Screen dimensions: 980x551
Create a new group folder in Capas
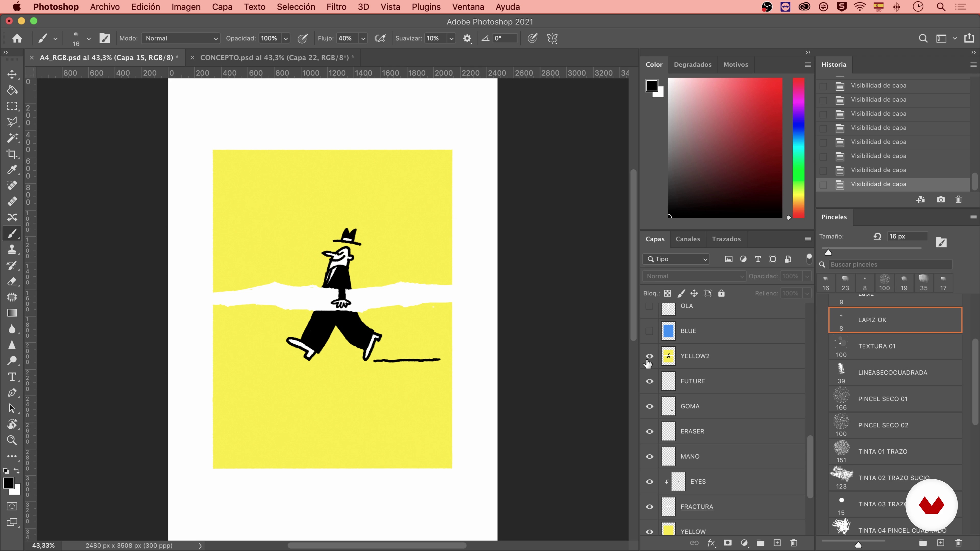(x=761, y=543)
